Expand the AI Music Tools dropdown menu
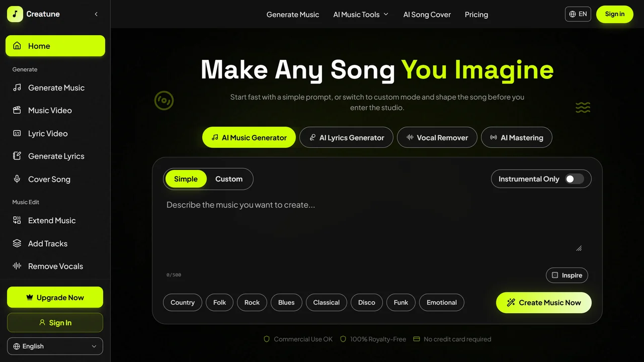644x362 pixels. (x=361, y=15)
